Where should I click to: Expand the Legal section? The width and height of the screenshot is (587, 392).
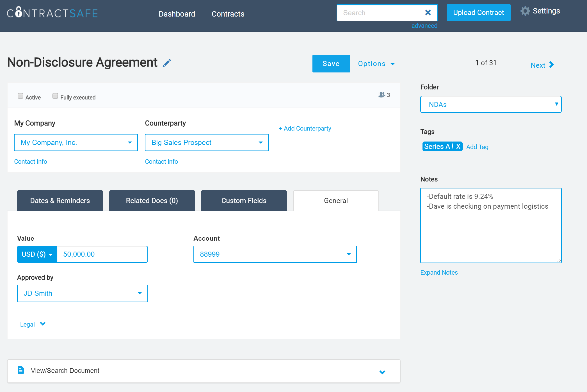pos(33,324)
